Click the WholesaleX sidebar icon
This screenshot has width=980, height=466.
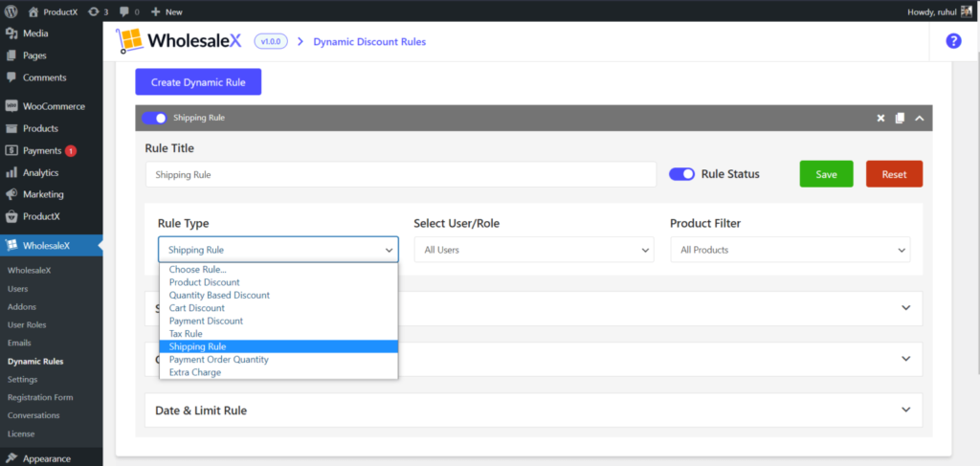[x=11, y=246]
